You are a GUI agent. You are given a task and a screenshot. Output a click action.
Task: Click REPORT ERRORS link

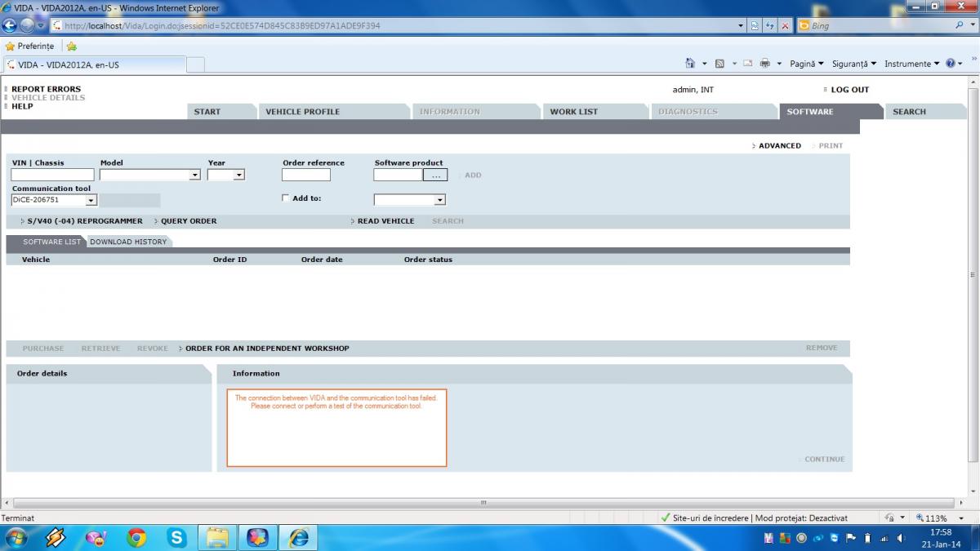pos(46,89)
